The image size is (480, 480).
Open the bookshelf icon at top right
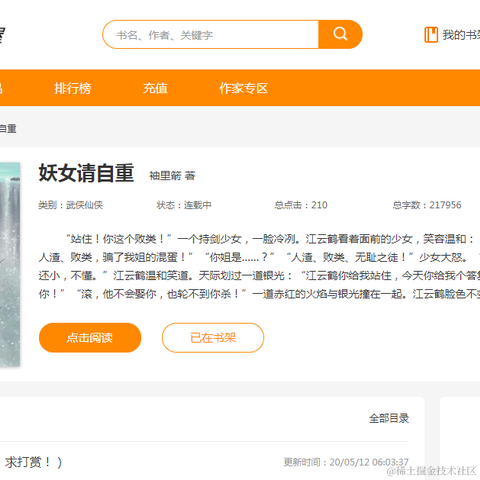click(x=431, y=35)
